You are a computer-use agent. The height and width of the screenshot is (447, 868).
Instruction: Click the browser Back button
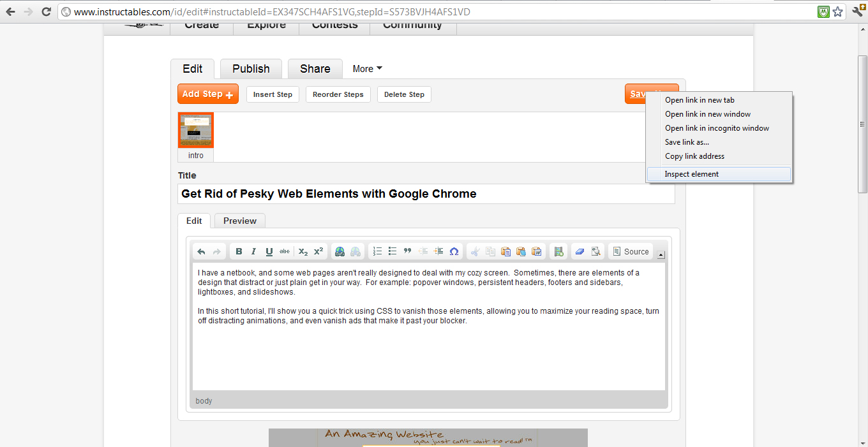click(11, 11)
